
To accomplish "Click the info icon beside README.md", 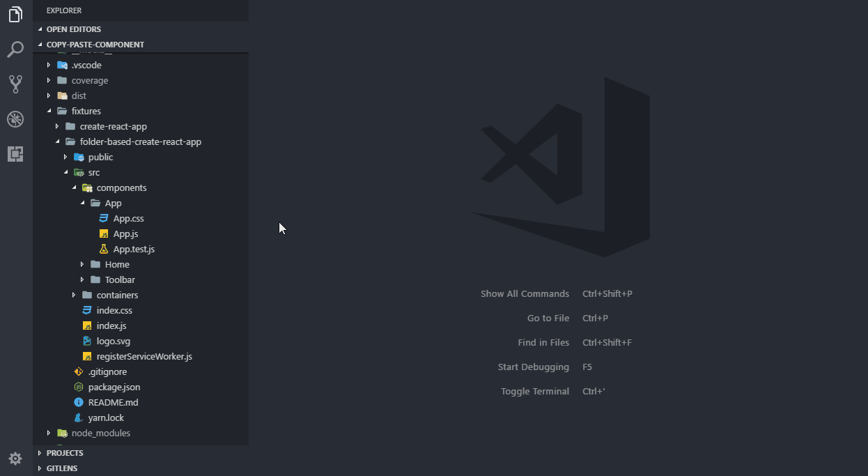I will click(x=79, y=402).
